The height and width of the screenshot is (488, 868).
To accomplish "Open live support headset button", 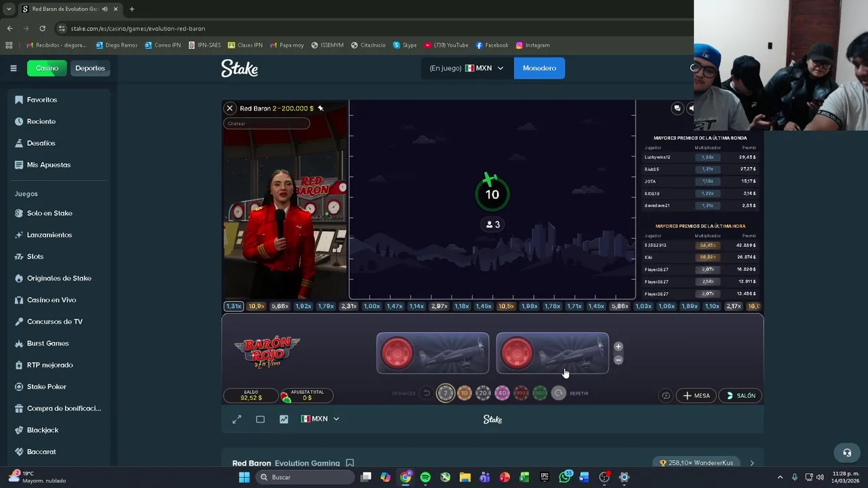I will click(x=847, y=452).
